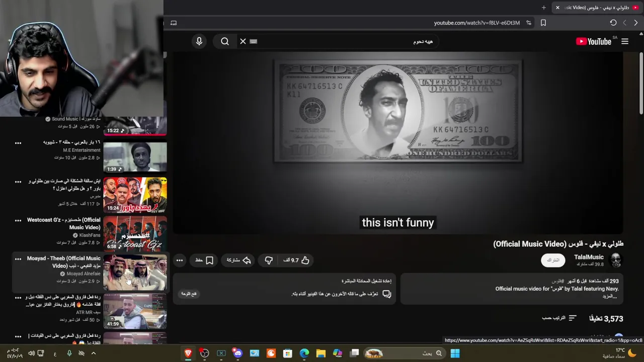Save the video via حفظ button

point(204,260)
